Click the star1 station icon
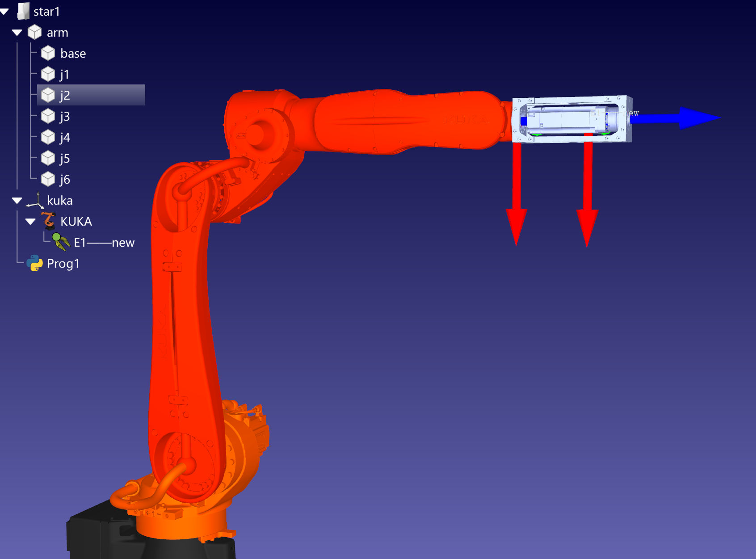Image resolution: width=756 pixels, height=559 pixels. (23, 11)
